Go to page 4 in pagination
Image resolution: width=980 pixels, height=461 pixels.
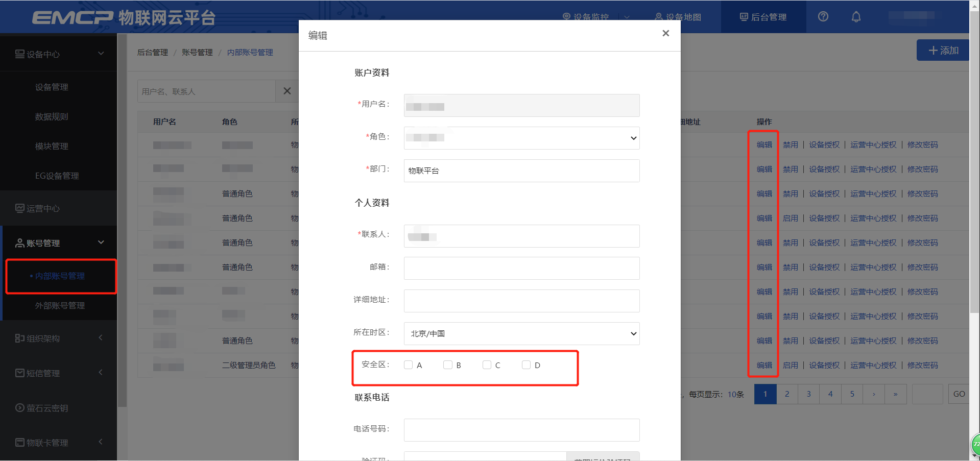point(830,394)
